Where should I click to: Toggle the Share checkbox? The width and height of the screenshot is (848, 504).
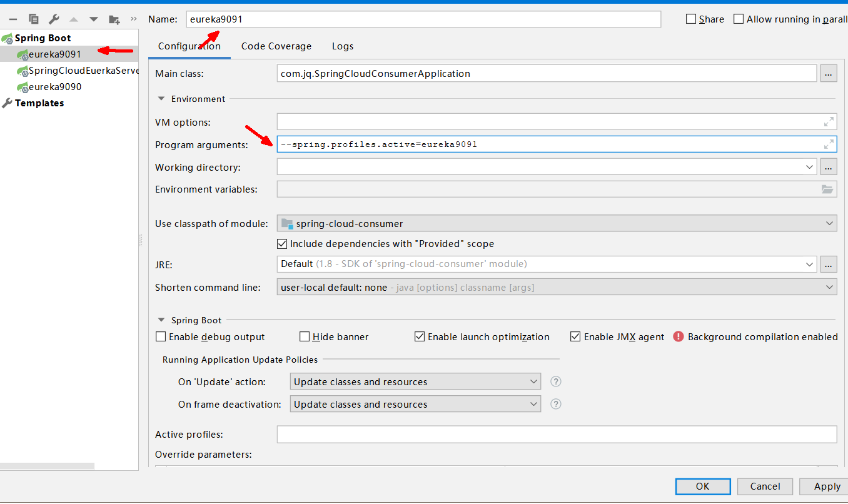point(691,19)
